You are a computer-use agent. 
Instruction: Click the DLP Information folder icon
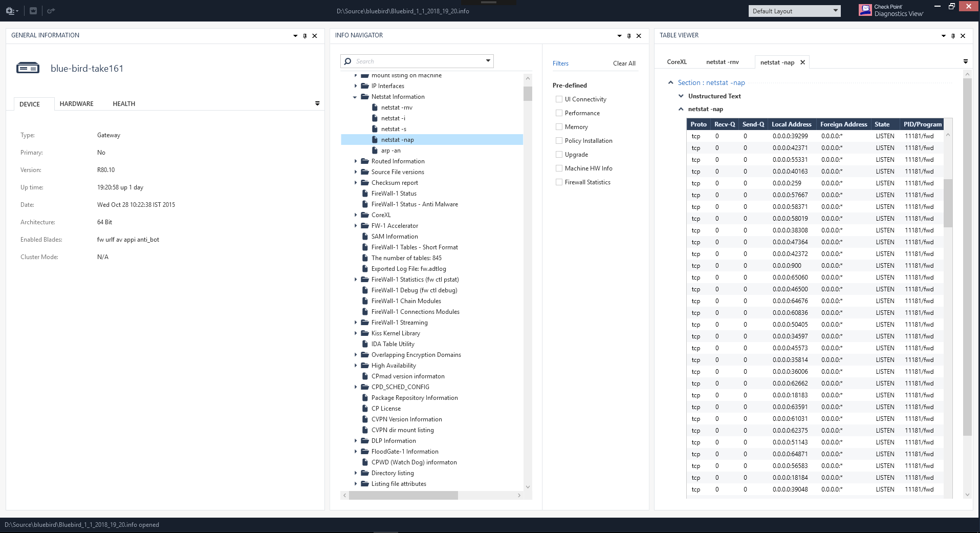point(365,441)
